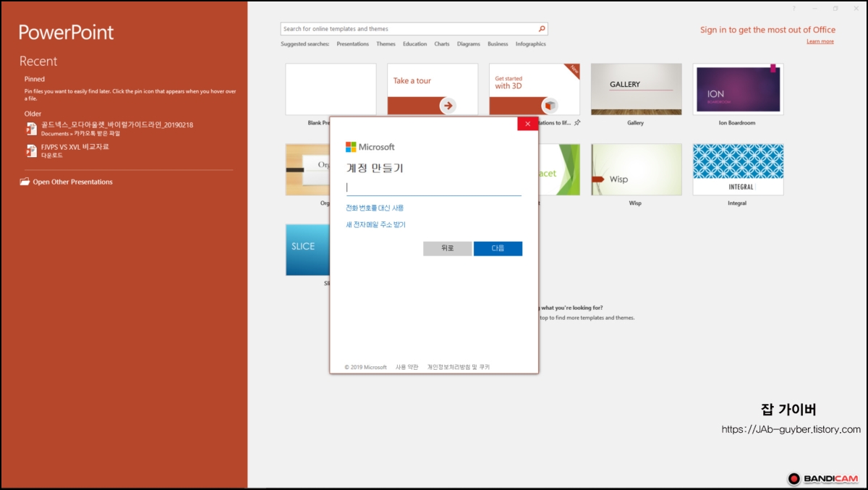868x490 pixels.
Task: Close the Microsoft account dialog with red X
Action: (x=527, y=124)
